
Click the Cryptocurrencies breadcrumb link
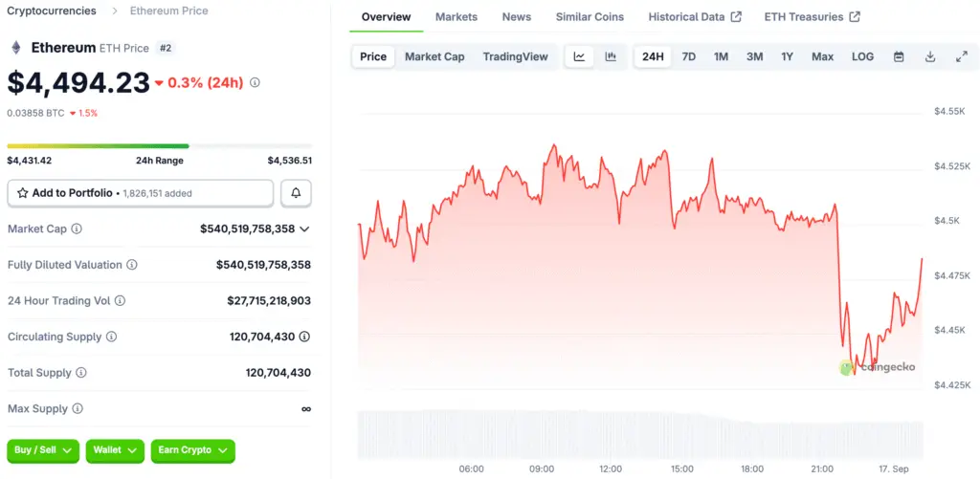tap(52, 11)
